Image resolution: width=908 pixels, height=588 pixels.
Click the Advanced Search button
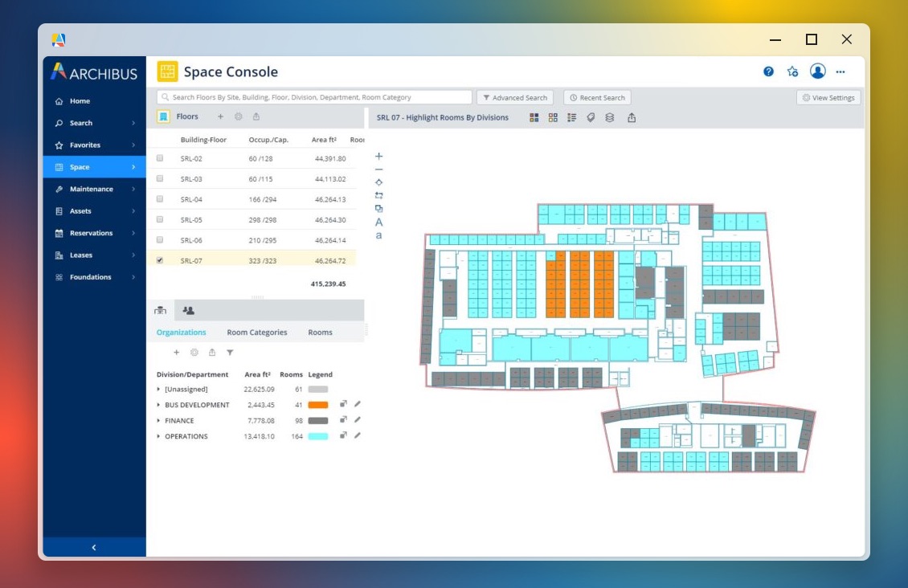click(x=514, y=98)
